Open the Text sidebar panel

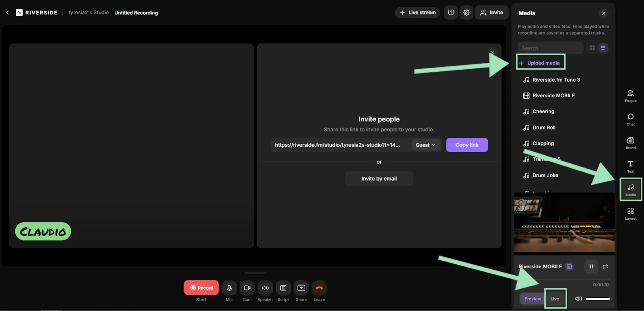[x=631, y=167]
